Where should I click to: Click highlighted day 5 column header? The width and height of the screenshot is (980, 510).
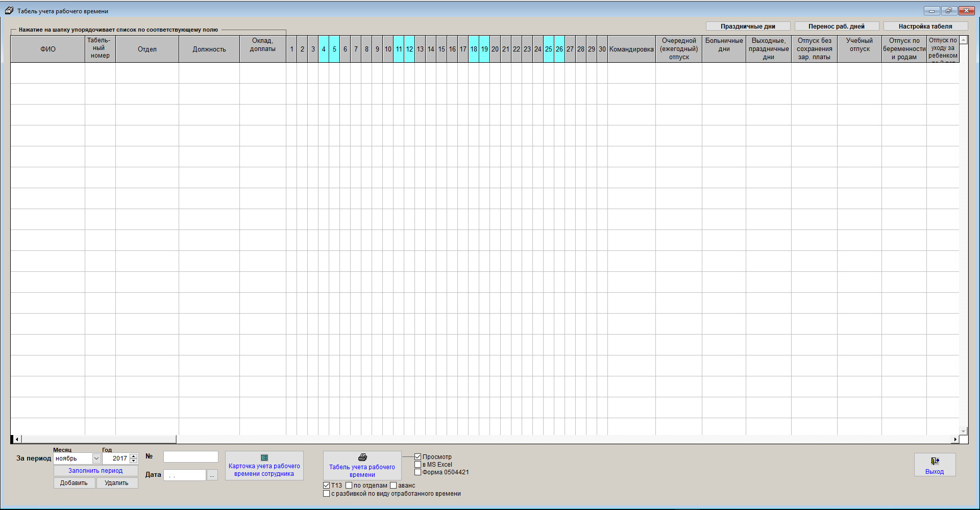[x=334, y=49]
